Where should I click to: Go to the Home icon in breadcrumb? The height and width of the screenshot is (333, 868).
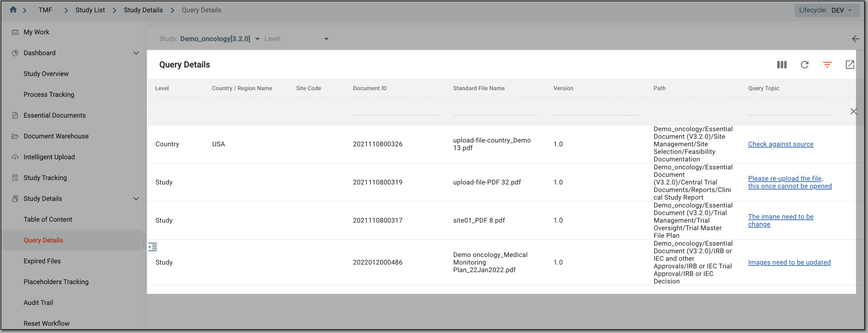click(13, 10)
